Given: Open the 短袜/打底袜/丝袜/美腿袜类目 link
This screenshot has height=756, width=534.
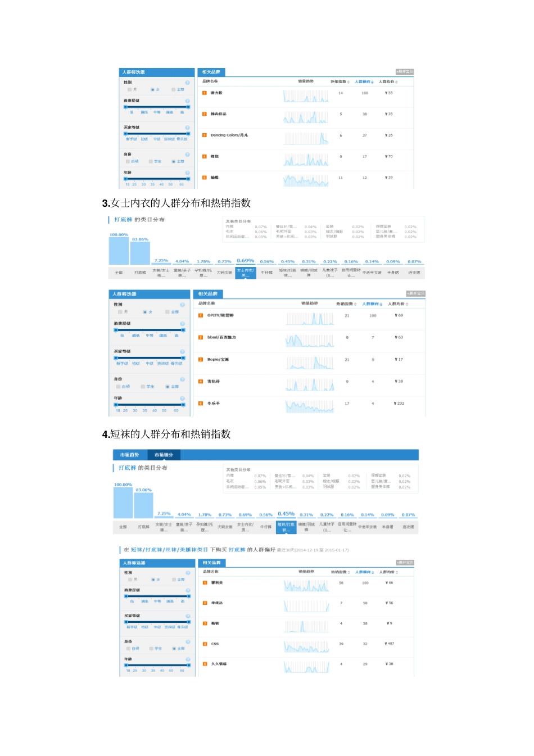Looking at the screenshot, I should 169,550.
